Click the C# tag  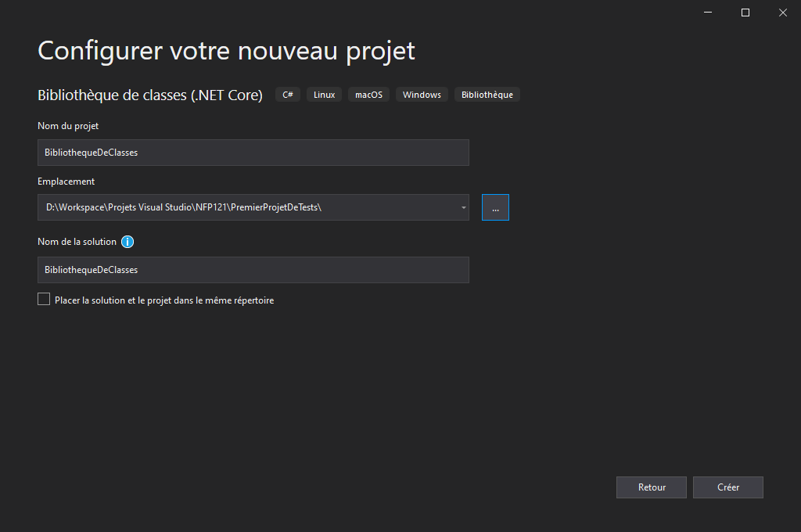pyautogui.click(x=288, y=95)
